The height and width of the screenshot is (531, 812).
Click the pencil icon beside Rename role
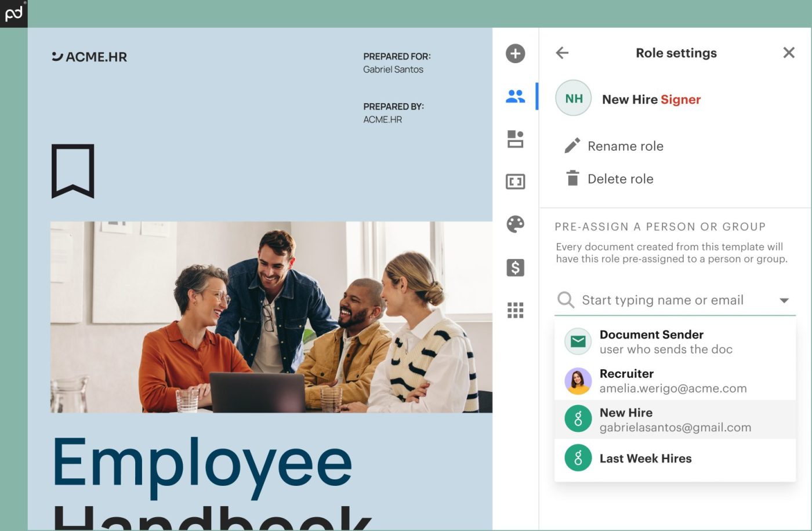click(x=572, y=146)
